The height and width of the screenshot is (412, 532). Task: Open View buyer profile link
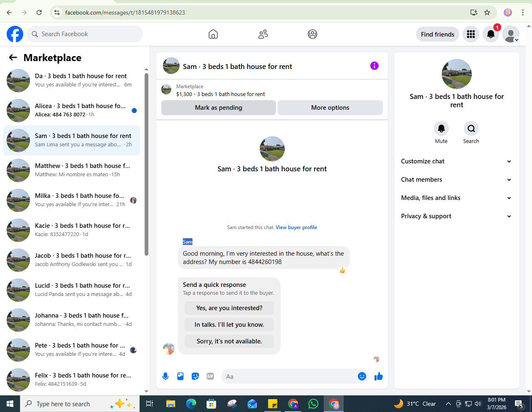coord(296,227)
